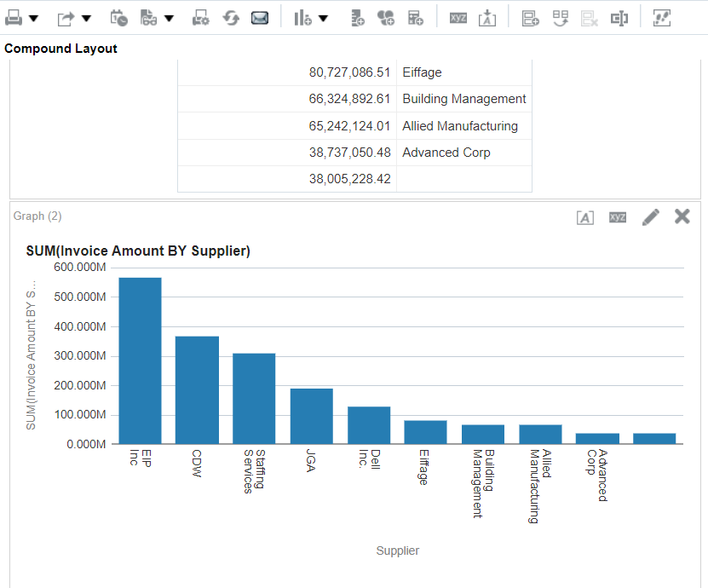The height and width of the screenshot is (588, 708).
Task: Click the Import Formatting icon in the toolbar
Action: (x=487, y=18)
